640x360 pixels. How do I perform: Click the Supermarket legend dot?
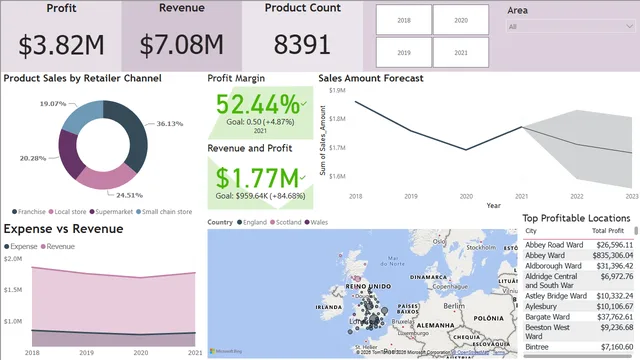(92, 211)
